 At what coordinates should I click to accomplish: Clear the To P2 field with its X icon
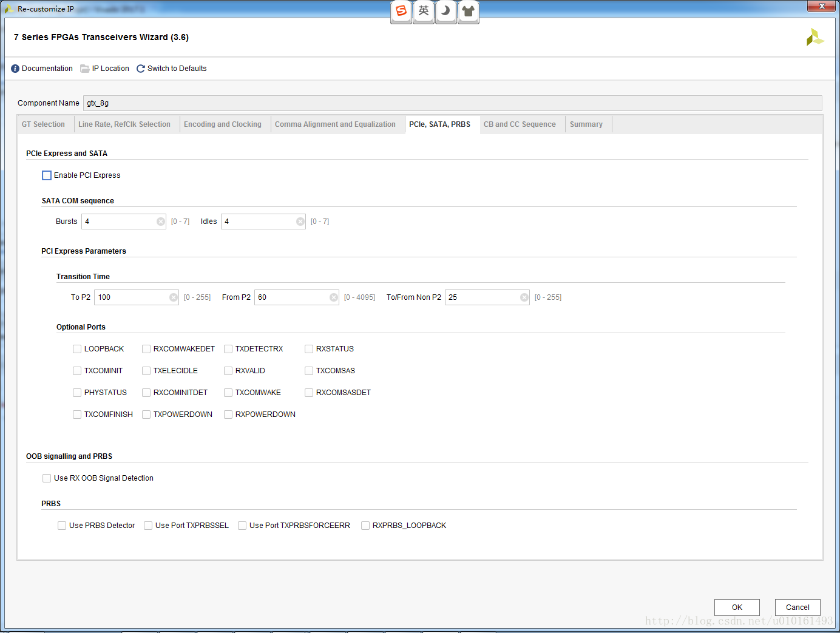(x=174, y=297)
